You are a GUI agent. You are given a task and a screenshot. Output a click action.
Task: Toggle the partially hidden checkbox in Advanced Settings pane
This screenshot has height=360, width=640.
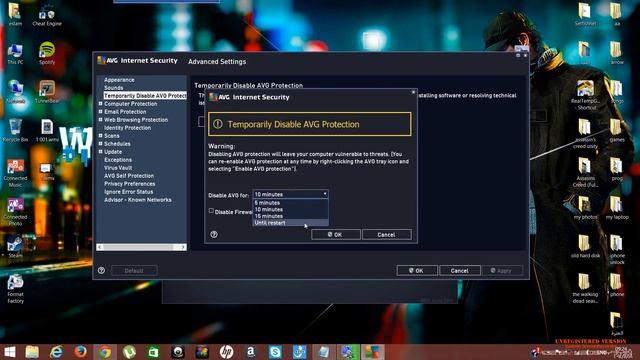point(201,121)
